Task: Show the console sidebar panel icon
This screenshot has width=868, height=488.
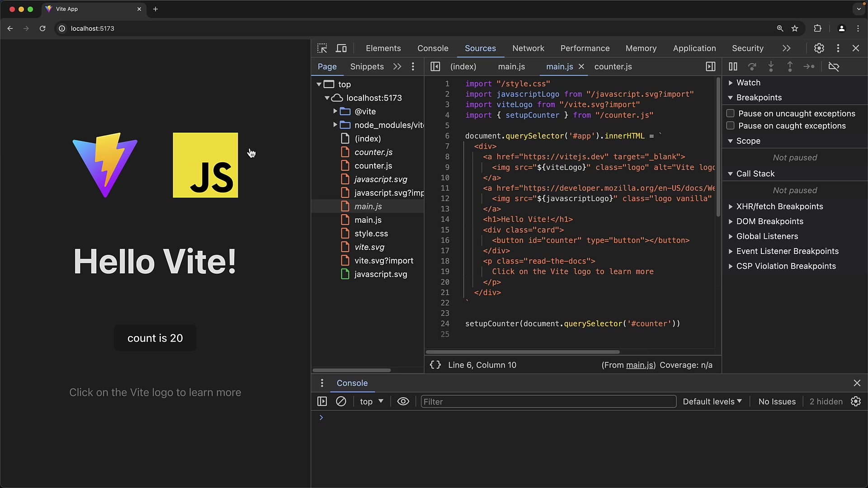Action: 322,402
